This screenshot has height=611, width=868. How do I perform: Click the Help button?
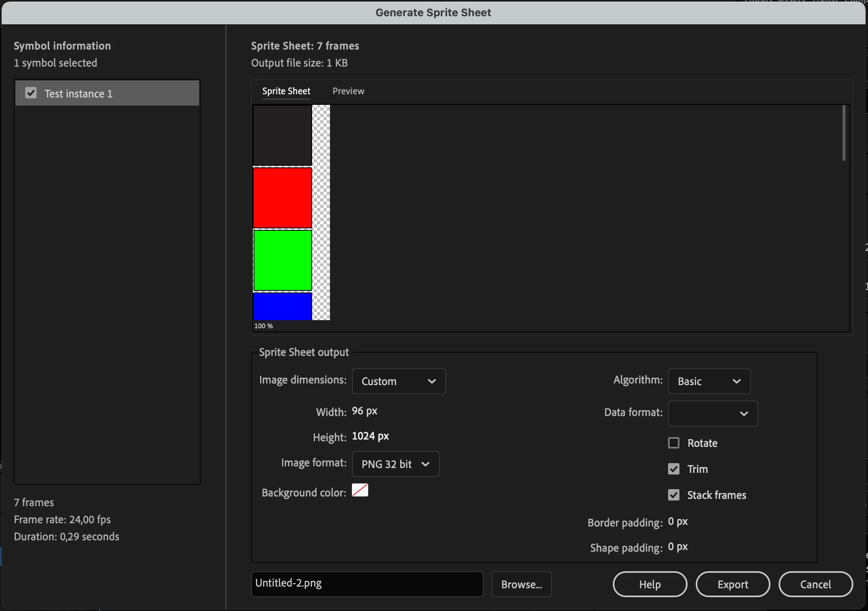pyautogui.click(x=650, y=584)
